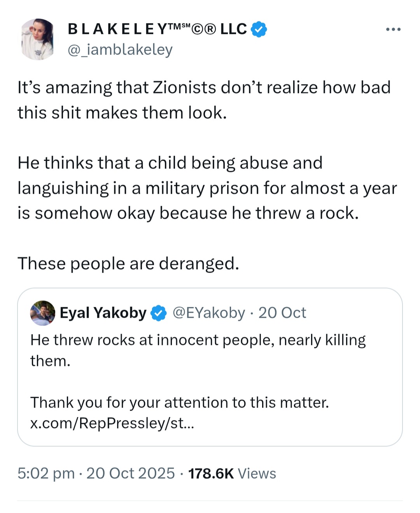The image size is (420, 513).
Task: Click the paragraph about the military prison
Action: [207, 188]
